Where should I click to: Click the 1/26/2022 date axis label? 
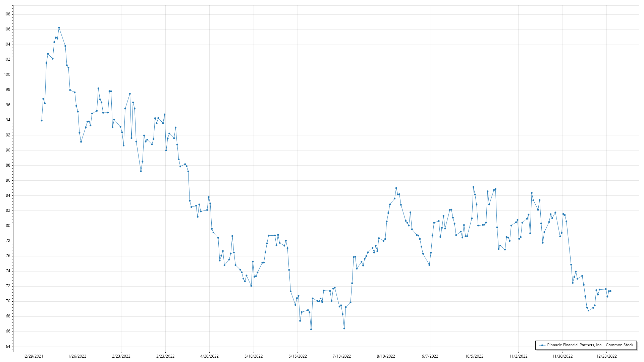coord(77,356)
